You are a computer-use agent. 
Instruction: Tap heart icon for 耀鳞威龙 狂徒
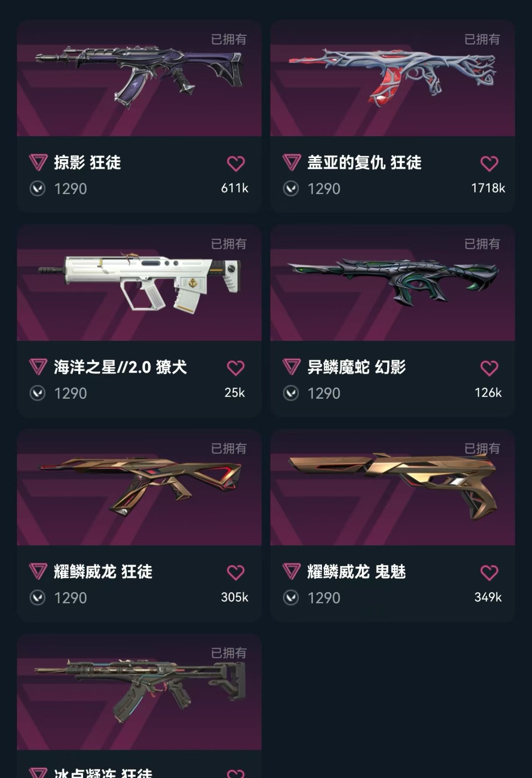pyautogui.click(x=236, y=573)
